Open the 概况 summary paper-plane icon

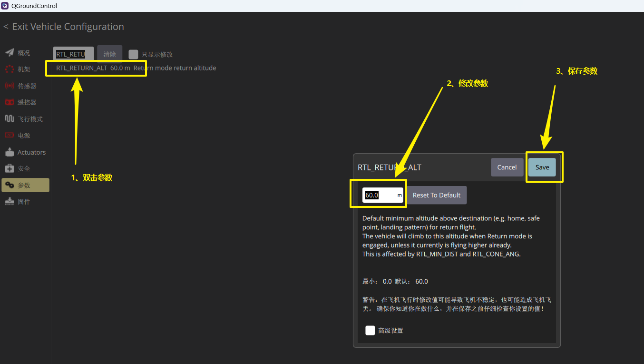coord(10,53)
